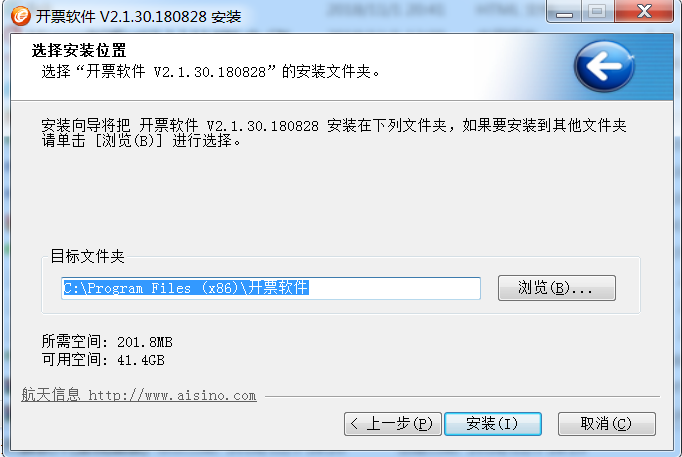Click the window title text 开票软件 V2.1.30.180828 安装

point(138,17)
